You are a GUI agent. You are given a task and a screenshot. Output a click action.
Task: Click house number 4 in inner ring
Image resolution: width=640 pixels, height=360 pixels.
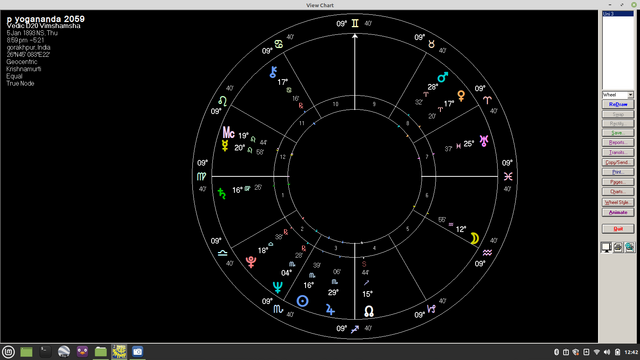374,248
